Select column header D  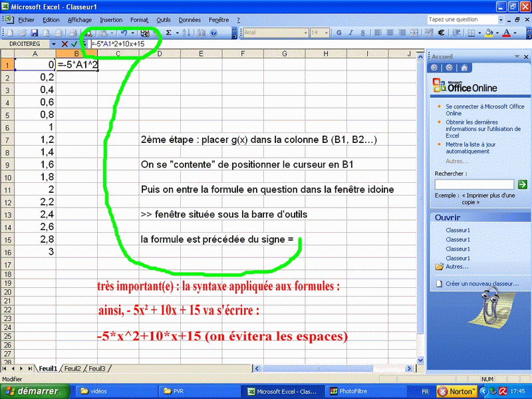tap(160, 54)
